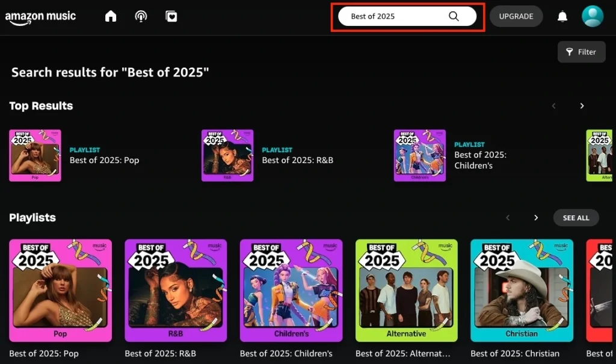Click the notifications bell icon

coord(562,16)
